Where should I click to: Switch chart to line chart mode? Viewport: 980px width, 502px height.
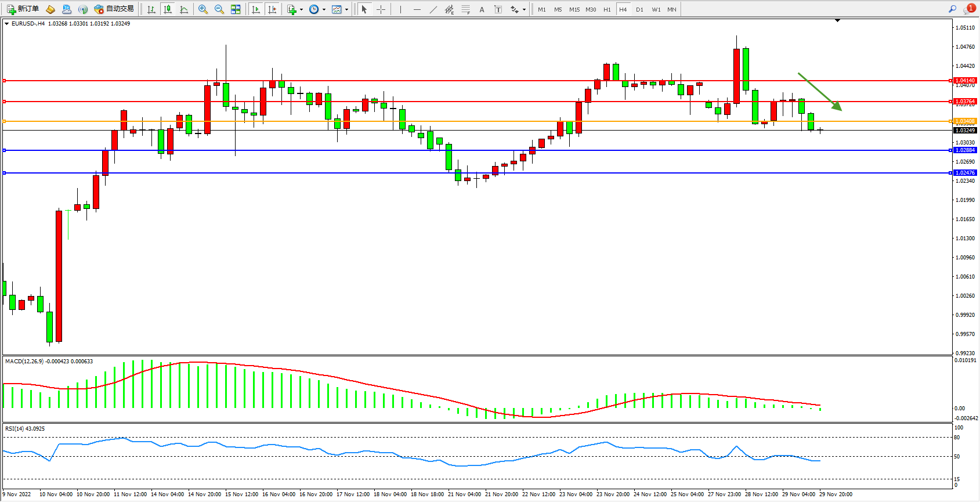[184, 9]
